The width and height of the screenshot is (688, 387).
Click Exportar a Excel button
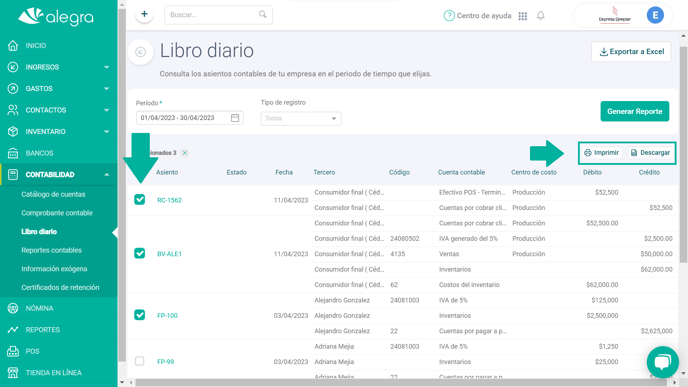coord(631,52)
